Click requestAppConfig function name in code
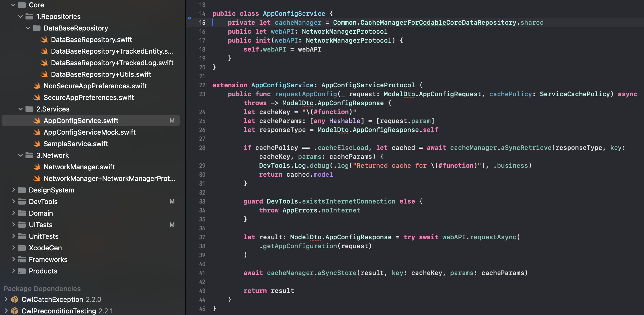 [305, 94]
